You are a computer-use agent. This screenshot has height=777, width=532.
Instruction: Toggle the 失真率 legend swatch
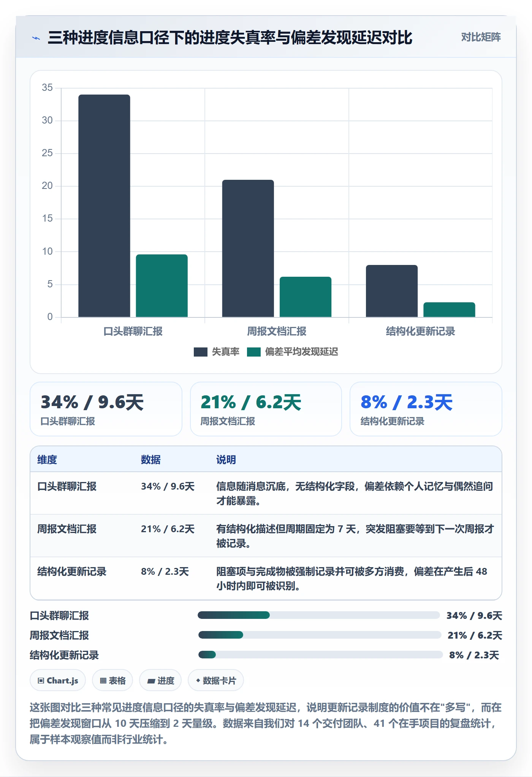point(200,352)
